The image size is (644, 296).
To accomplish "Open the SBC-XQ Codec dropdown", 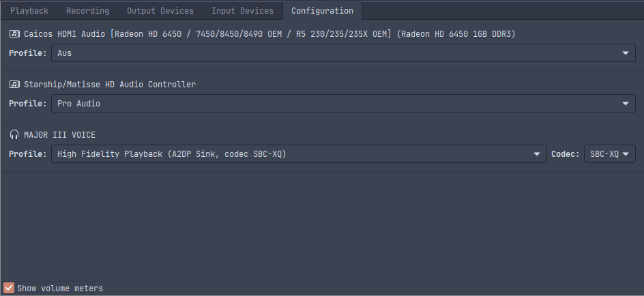I will 609,154.
